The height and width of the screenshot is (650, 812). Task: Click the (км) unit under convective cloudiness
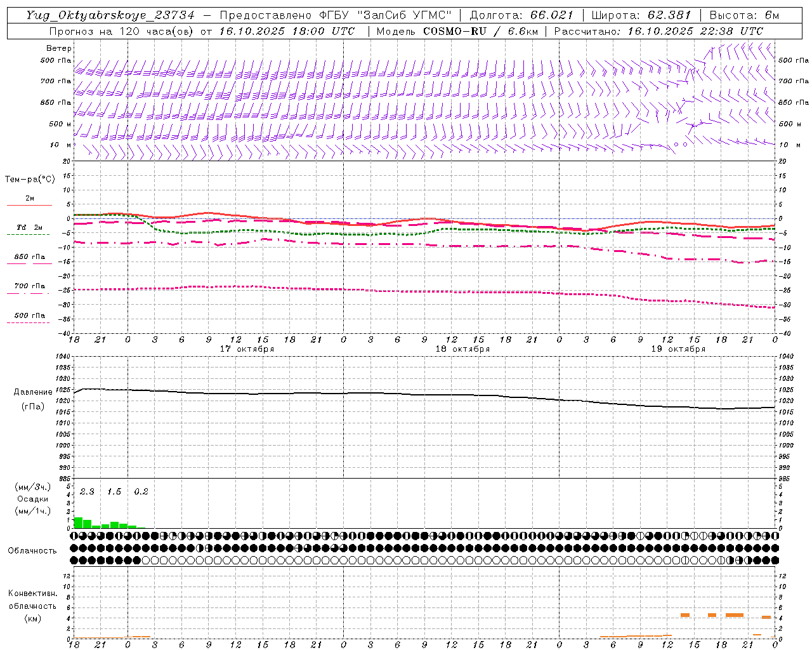(32, 618)
